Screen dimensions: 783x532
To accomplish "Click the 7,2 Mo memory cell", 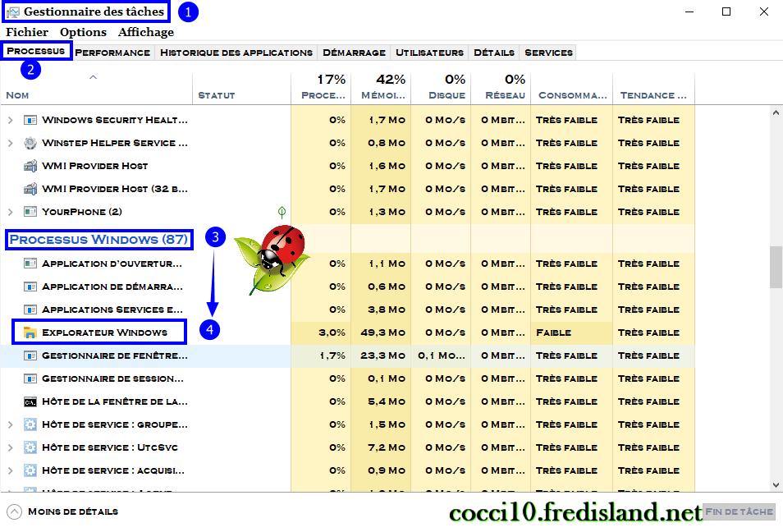I will point(381,447).
